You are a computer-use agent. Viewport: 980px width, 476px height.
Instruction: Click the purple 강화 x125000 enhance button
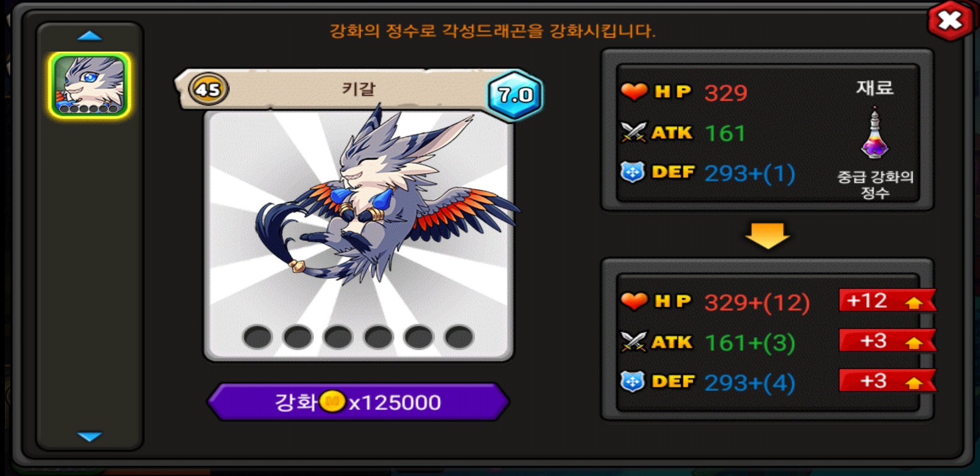point(358,402)
